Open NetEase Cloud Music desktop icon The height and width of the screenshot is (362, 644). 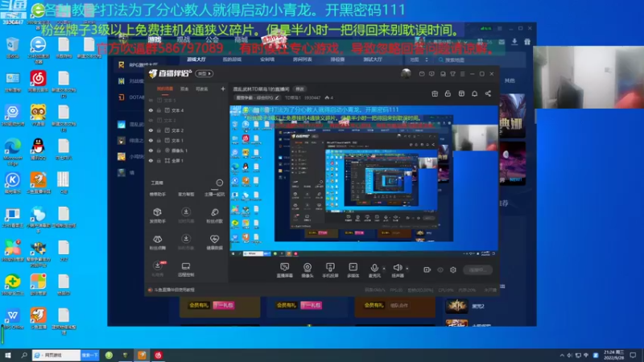(x=38, y=81)
